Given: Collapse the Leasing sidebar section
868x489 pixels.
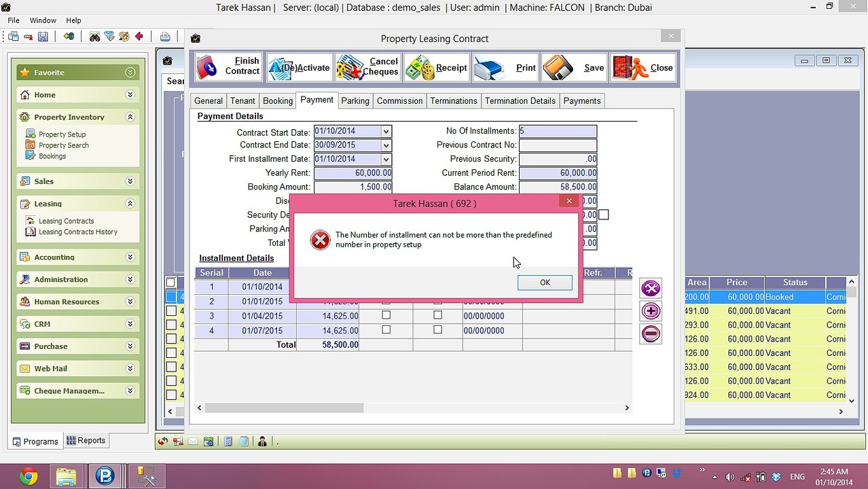Looking at the screenshot, I should [130, 204].
